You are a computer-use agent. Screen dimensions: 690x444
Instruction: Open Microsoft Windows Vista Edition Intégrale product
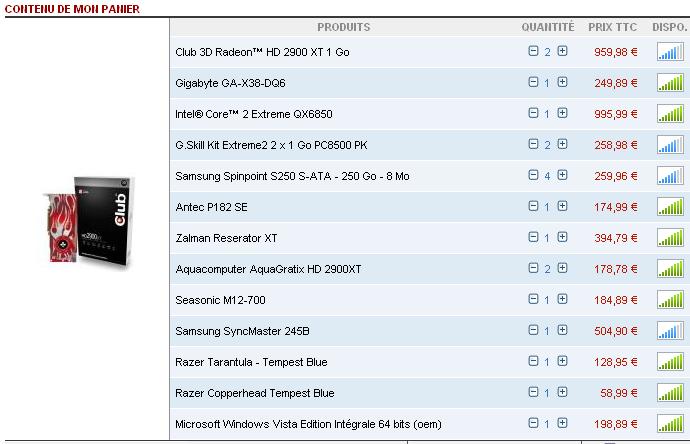[308, 424]
